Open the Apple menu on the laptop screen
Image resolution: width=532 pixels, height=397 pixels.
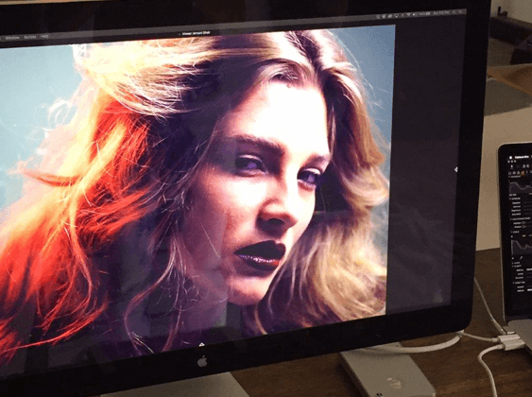tap(511, 158)
